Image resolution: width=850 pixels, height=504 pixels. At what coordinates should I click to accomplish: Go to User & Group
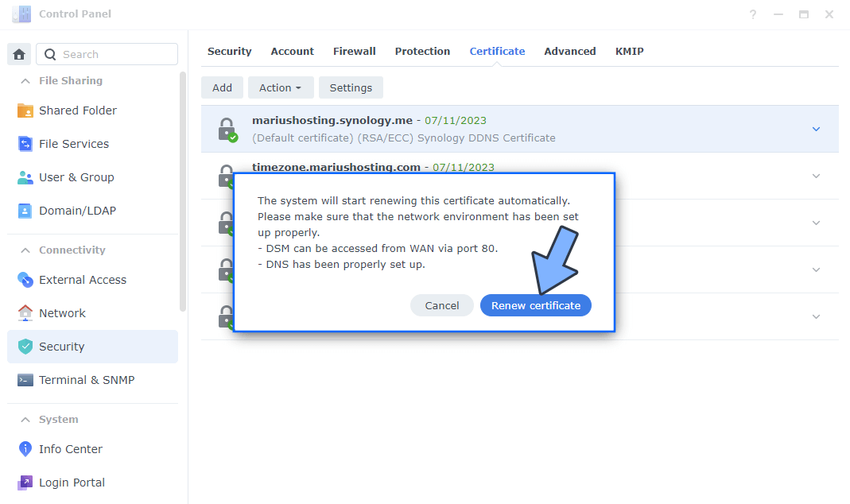click(x=76, y=177)
